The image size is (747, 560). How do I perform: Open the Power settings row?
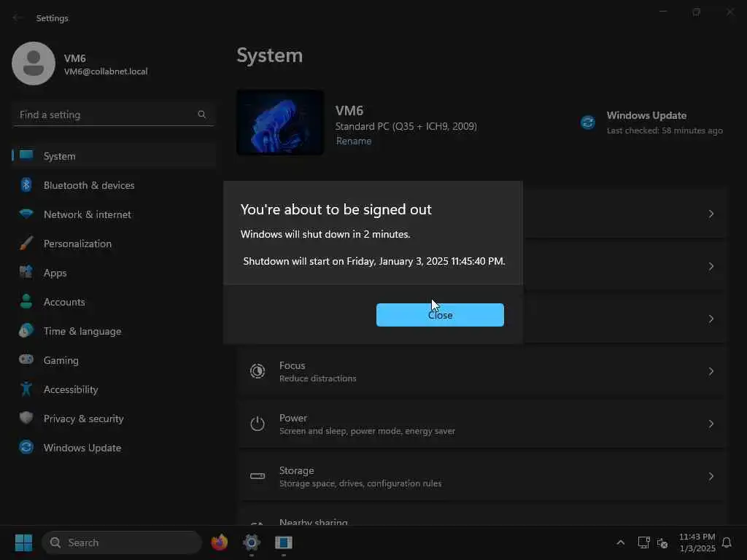(482, 424)
